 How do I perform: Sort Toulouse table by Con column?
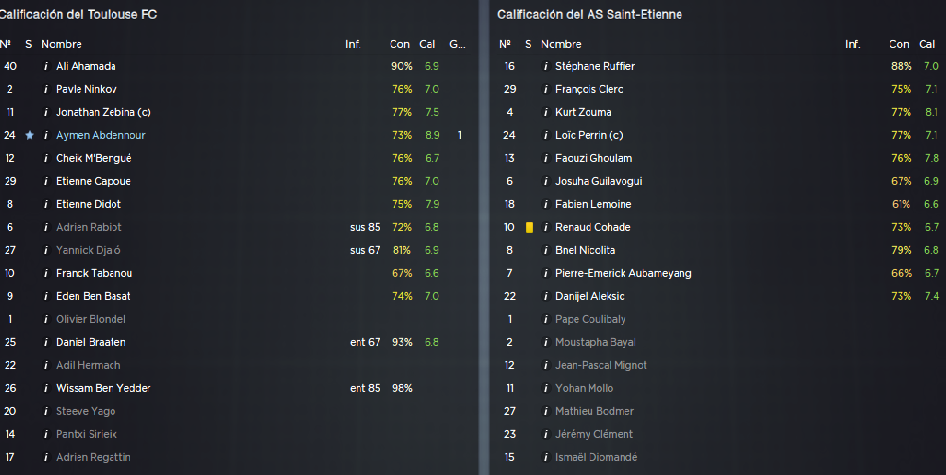[399, 44]
